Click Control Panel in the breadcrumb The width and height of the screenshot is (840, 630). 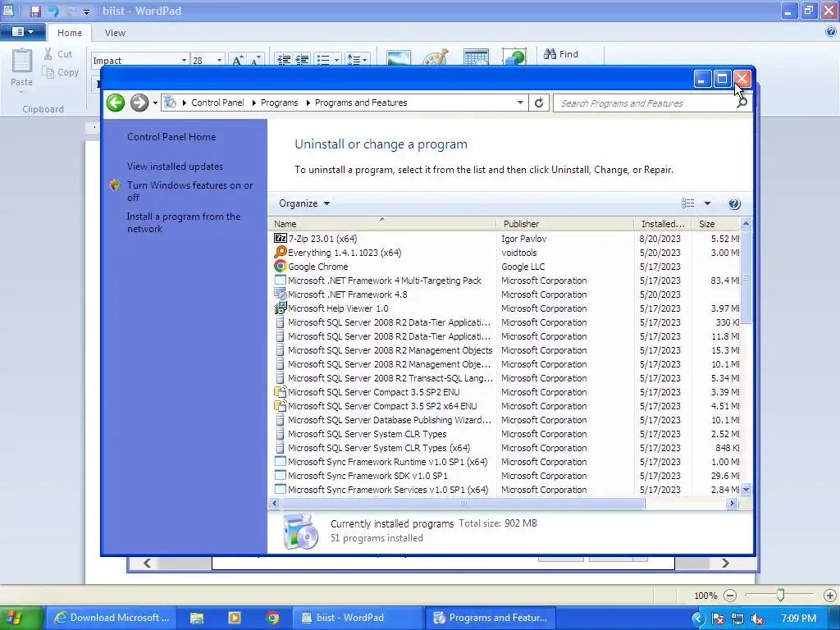coord(217,103)
